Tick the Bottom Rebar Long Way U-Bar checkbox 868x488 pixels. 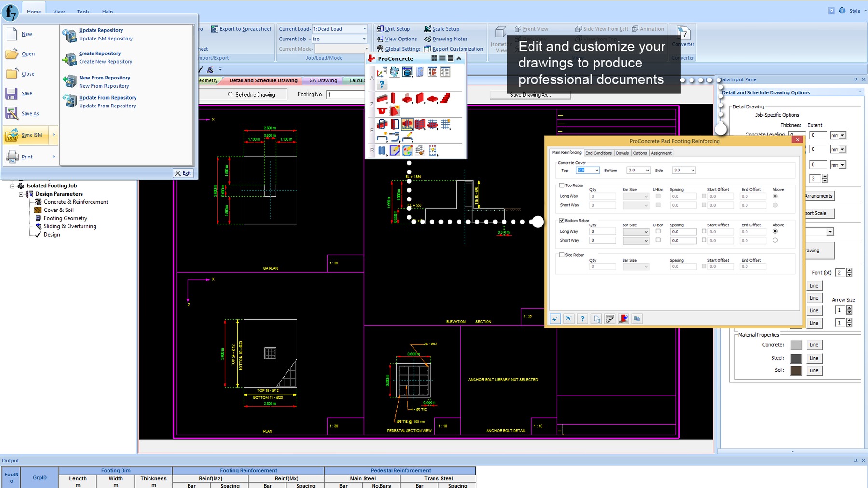(658, 231)
